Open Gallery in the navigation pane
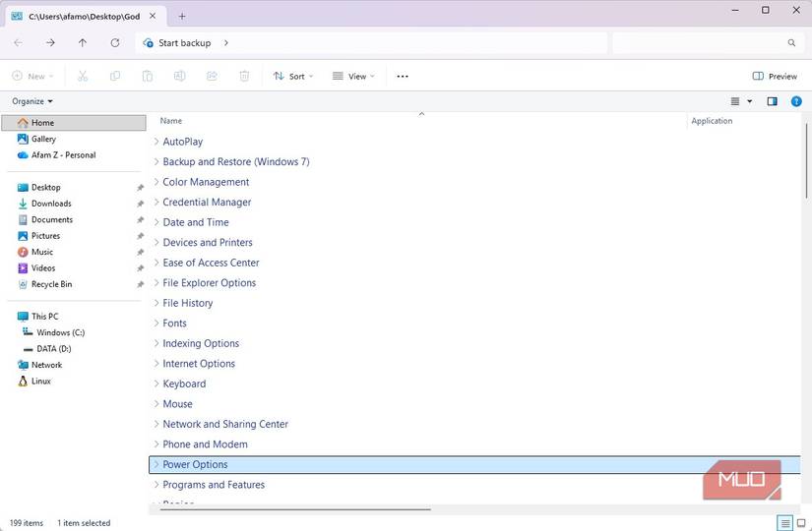The height and width of the screenshot is (531, 812). point(43,139)
